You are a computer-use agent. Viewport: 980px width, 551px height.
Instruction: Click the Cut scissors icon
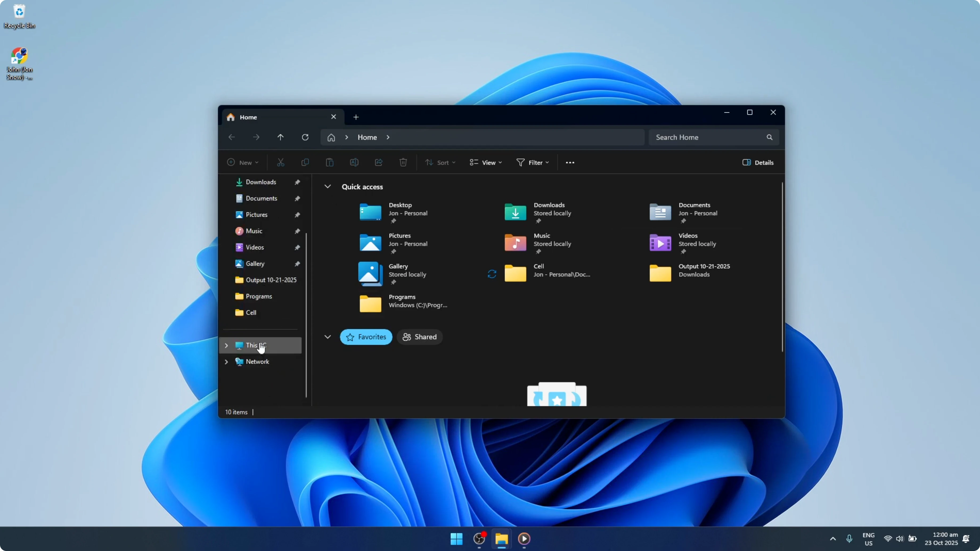[280, 162]
